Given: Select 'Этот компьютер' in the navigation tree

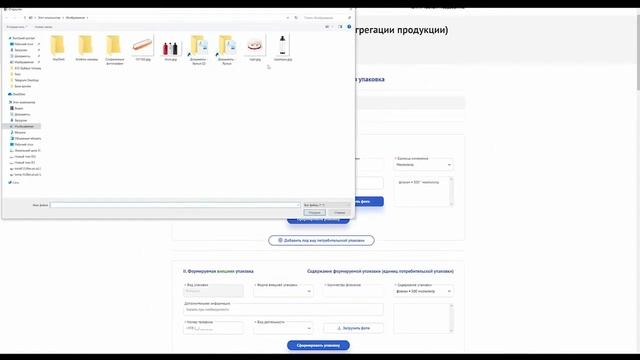Looking at the screenshot, I should [x=24, y=102].
